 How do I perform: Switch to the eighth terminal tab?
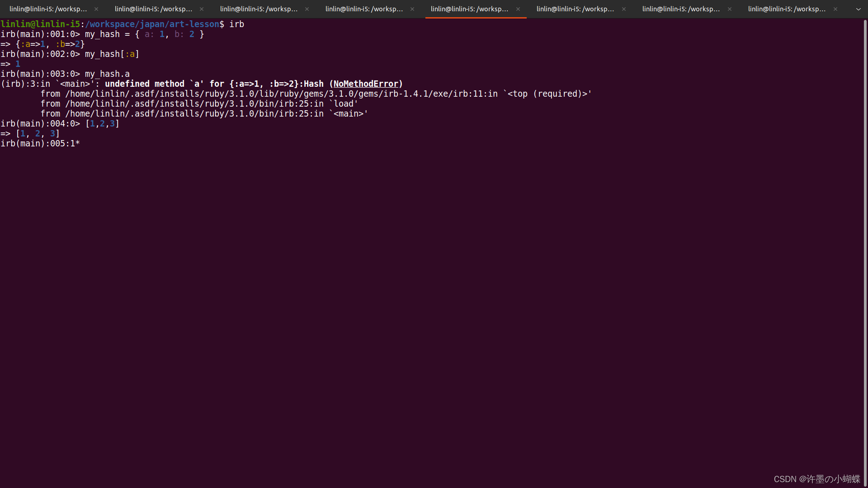pyautogui.click(x=787, y=9)
